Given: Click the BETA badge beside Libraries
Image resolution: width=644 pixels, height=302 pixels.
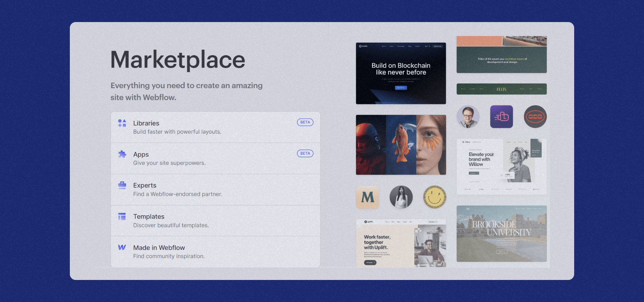Looking at the screenshot, I should pos(305,122).
